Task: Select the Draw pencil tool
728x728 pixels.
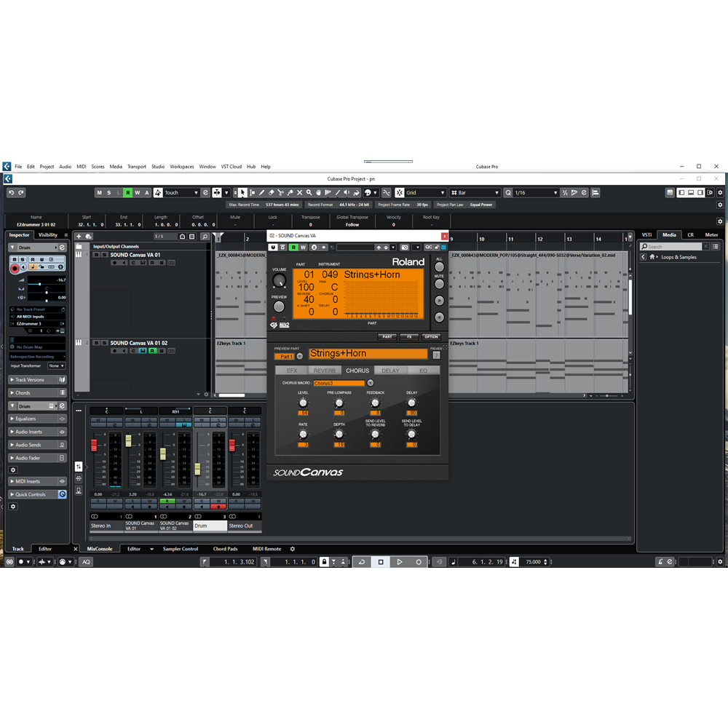Action: tap(261, 193)
